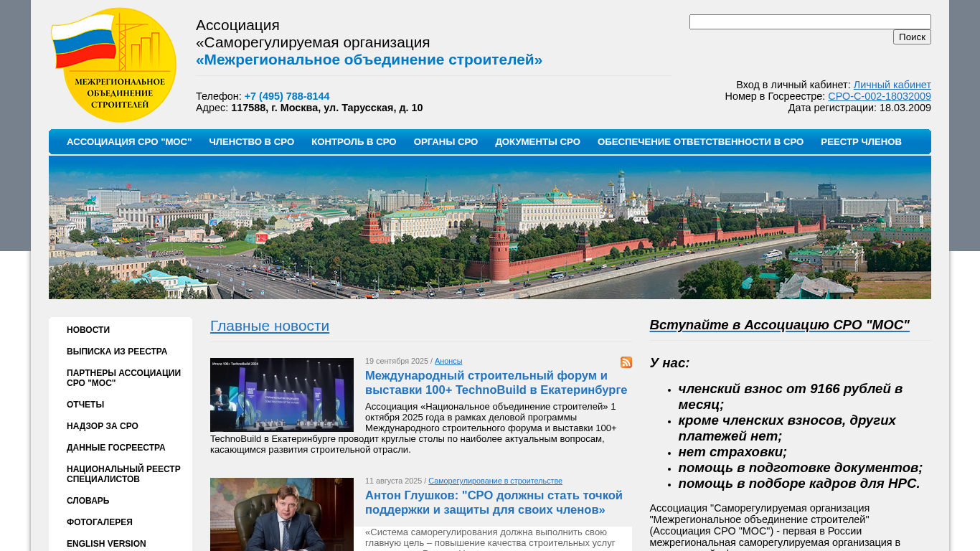Open the Документы СРО menu
The height and width of the screenshot is (551, 980).
tap(537, 142)
